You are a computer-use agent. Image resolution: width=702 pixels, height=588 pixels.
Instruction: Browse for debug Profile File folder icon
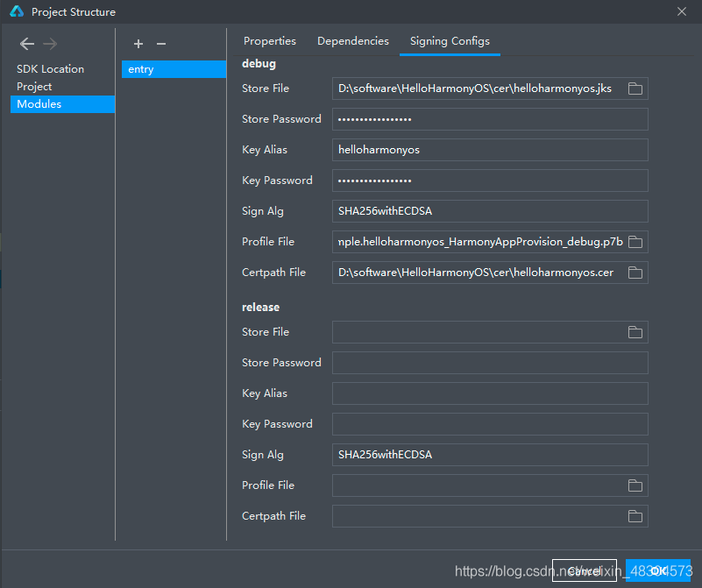click(635, 242)
